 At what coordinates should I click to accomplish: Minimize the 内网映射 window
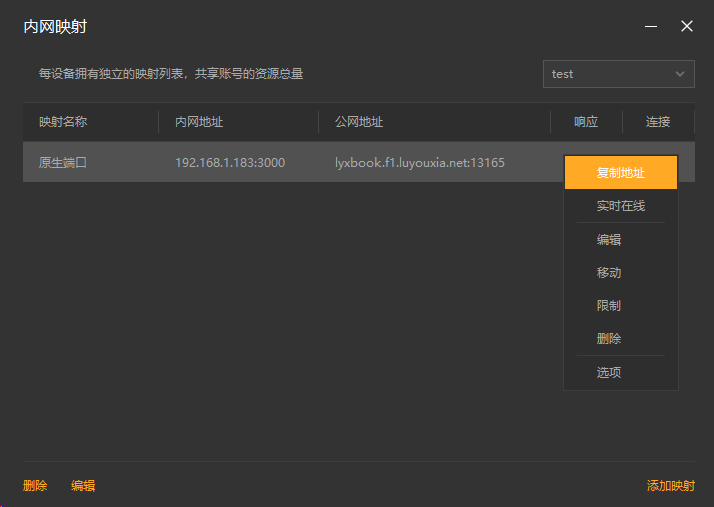[651, 27]
